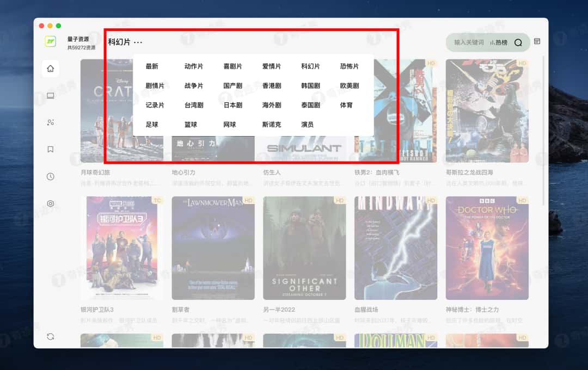Click the 月球奇幻旅 title
Viewport: 588px width, 370px height.
coord(95,172)
